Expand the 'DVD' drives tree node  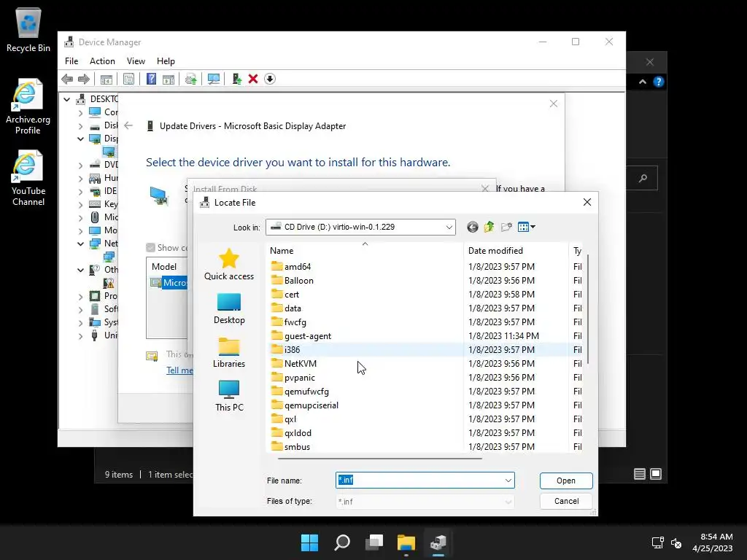click(x=80, y=165)
